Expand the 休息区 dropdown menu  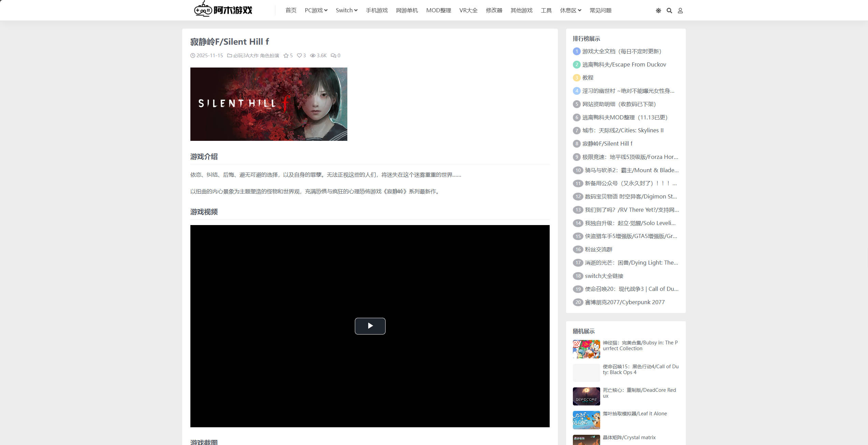(x=570, y=10)
